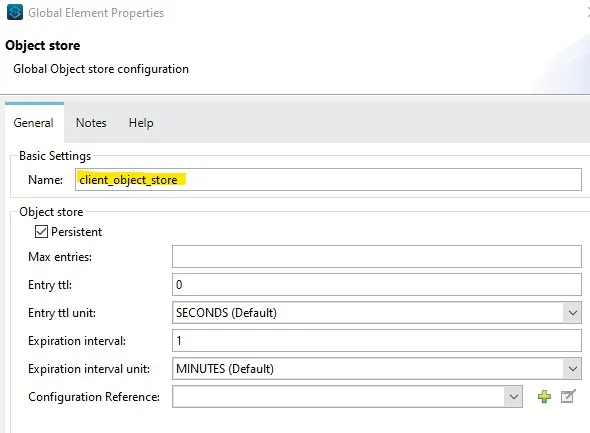Click the Anypoint Studio icon in title bar
The height and width of the screenshot is (433, 590).
[x=15, y=12]
